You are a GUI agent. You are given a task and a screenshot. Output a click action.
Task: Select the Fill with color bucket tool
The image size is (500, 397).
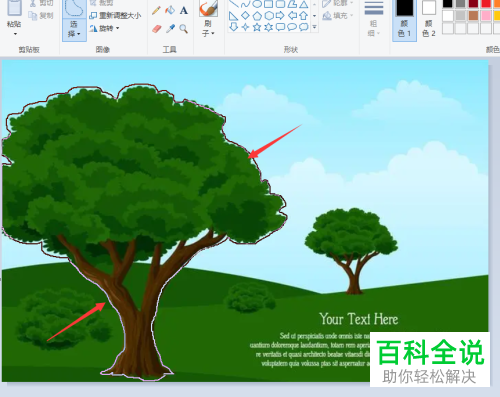(x=170, y=10)
